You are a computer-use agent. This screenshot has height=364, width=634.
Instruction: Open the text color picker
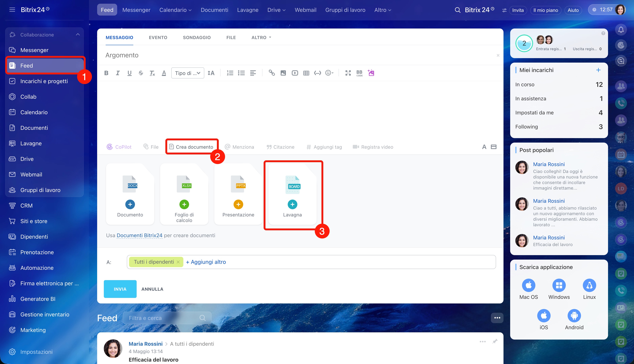(x=164, y=73)
